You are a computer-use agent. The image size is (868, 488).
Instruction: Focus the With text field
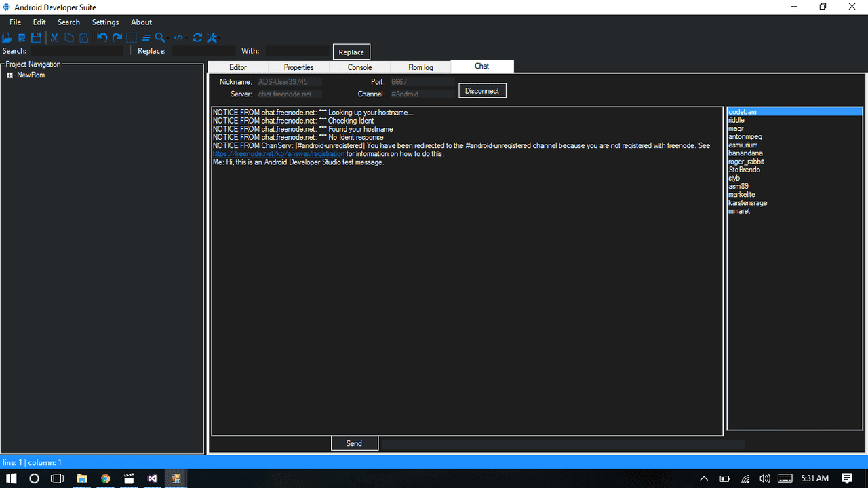297,51
